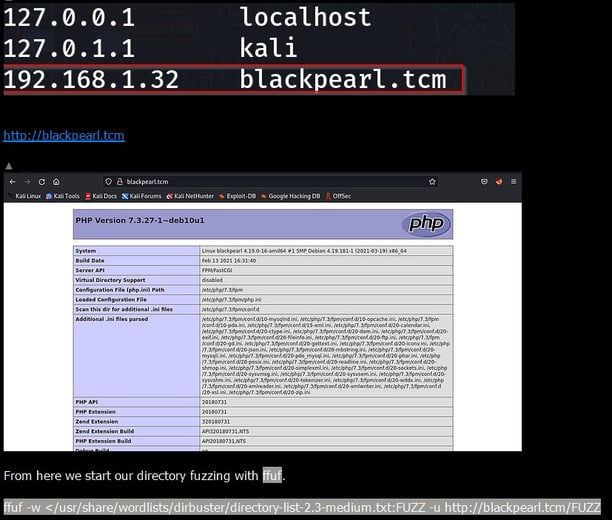Screen dimensions: 612x520
Task: Click the PHP API row label
Action: pos(87,402)
